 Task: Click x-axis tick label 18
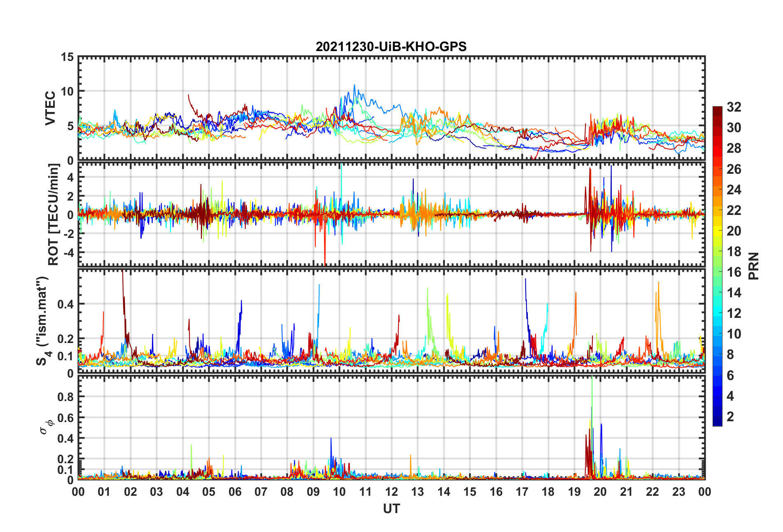click(x=548, y=492)
